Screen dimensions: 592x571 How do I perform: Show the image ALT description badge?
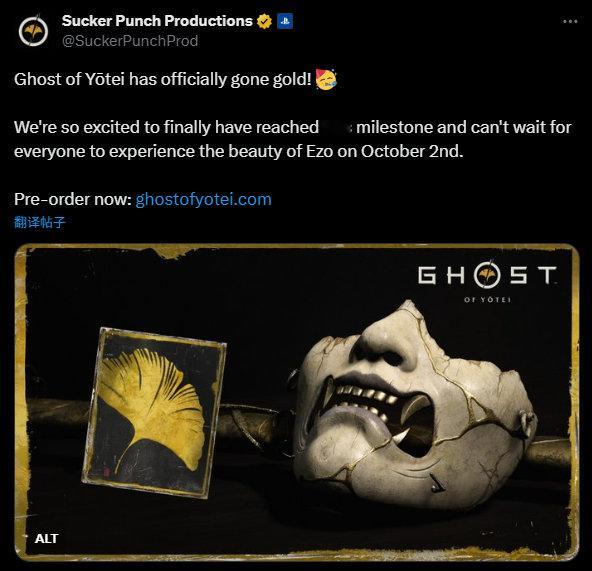[x=46, y=538]
